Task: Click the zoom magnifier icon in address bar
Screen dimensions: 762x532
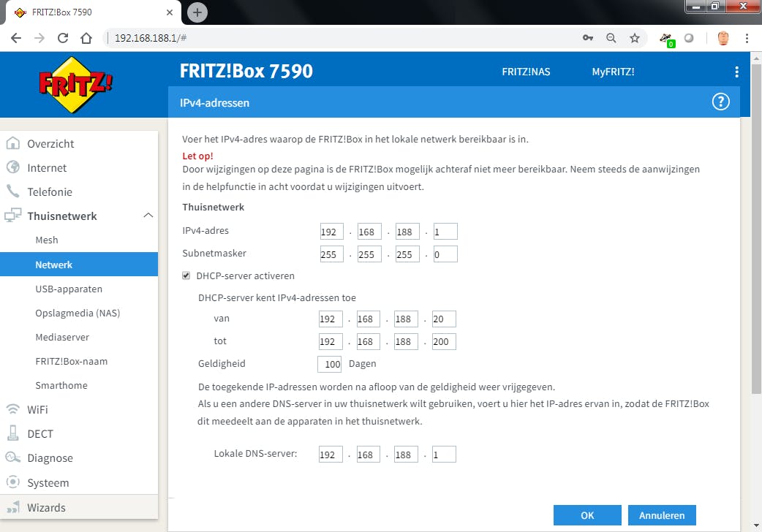Action: 611,38
